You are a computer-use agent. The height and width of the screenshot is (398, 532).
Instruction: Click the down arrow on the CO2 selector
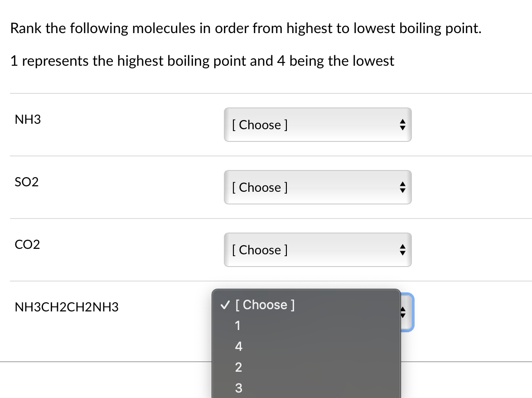pyautogui.click(x=402, y=253)
